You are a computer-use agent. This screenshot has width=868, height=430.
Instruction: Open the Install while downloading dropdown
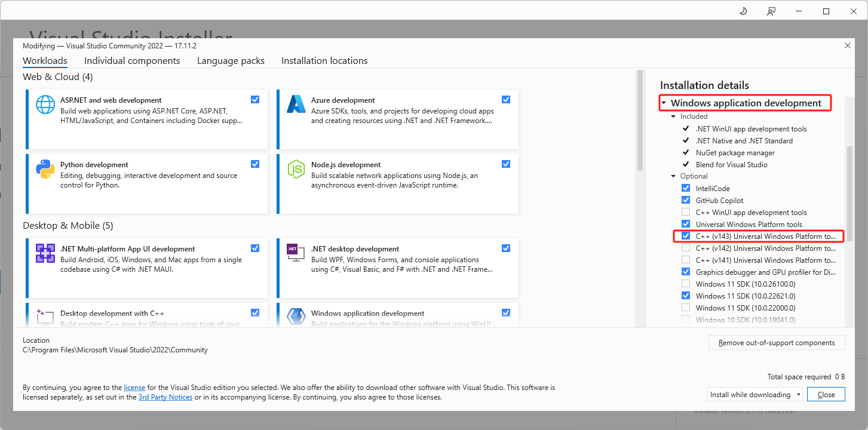756,394
